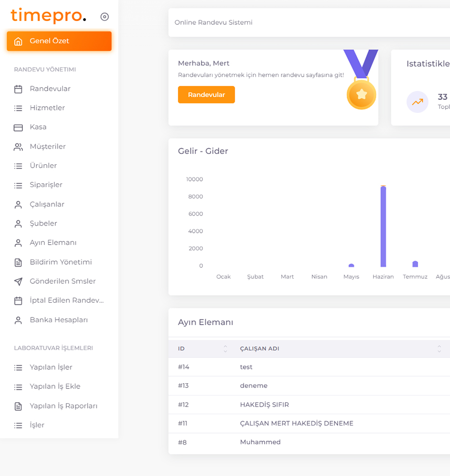The height and width of the screenshot is (476, 450).
Task: Click the Çalışanlar person icon
Action: [18, 205]
